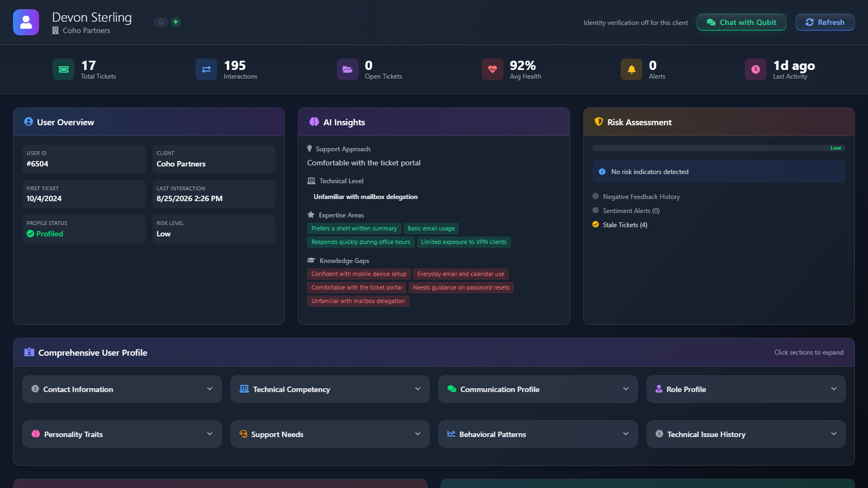The width and height of the screenshot is (868, 488).
Task: Click the Last Activity clock icon
Action: [756, 69]
